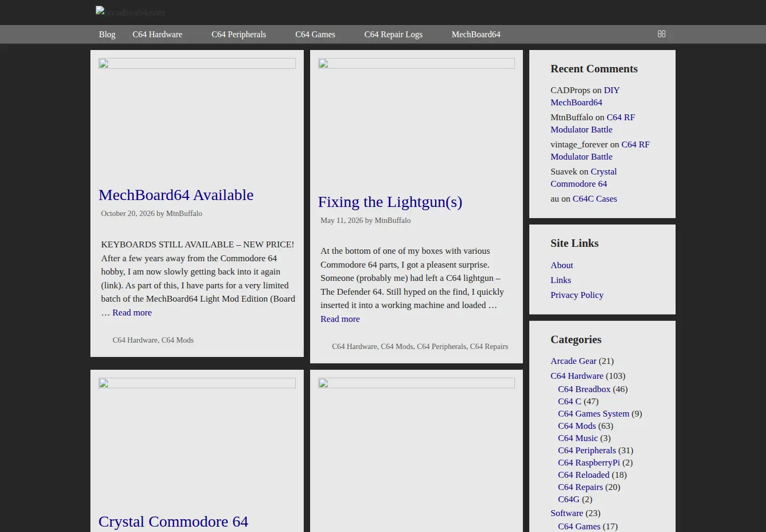This screenshot has width=766, height=532.
Task: Open the C64 Peripherals menu
Action: pos(239,34)
